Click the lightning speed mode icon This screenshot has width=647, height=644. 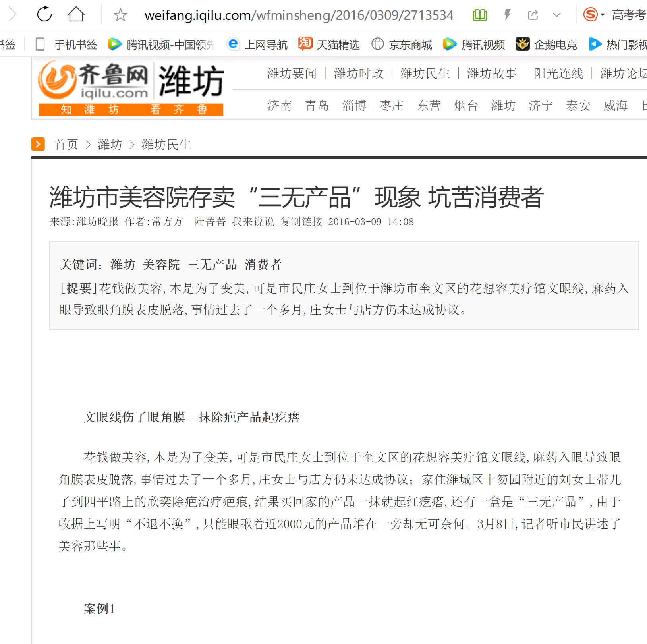tap(507, 15)
